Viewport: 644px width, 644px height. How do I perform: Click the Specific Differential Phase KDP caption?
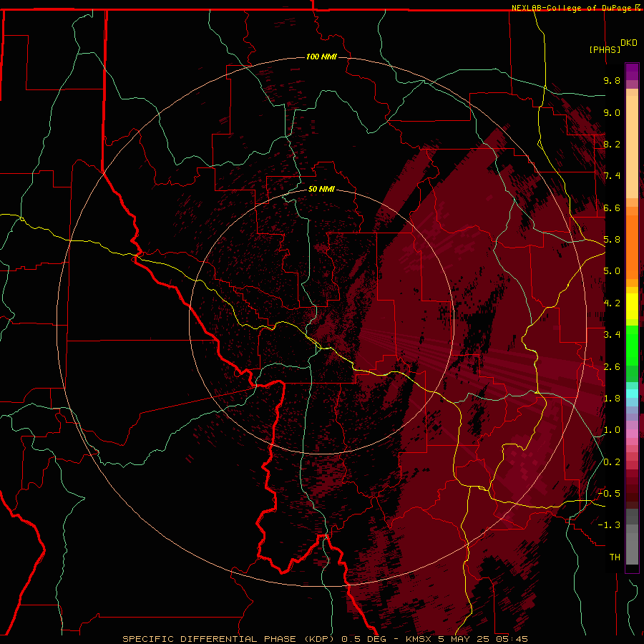click(x=325, y=639)
